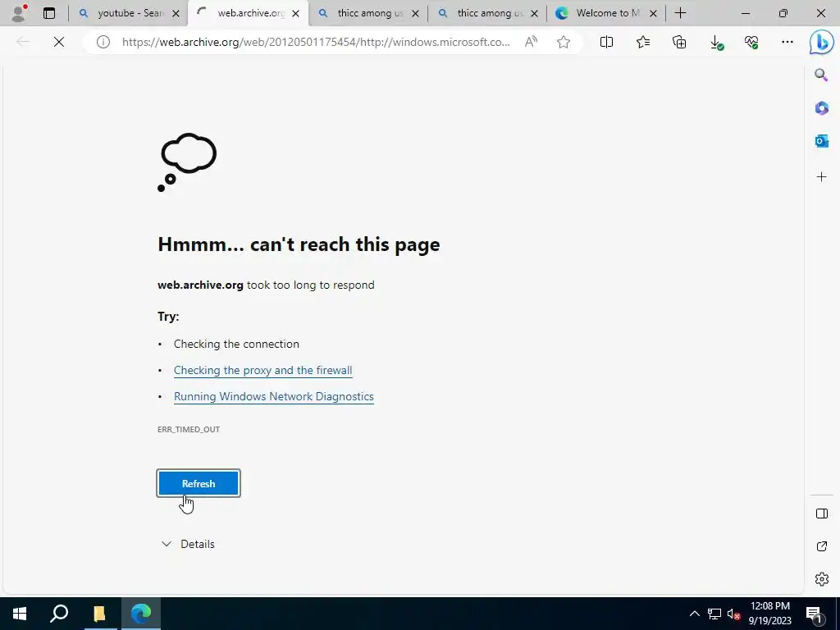Open a new tab
Viewport: 840px width, 630px height.
pyautogui.click(x=680, y=13)
